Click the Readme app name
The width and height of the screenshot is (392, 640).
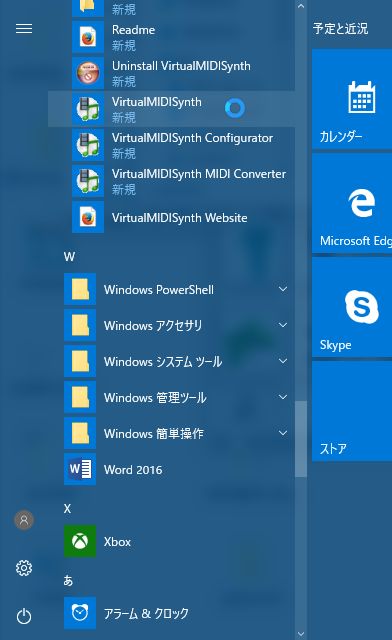pos(134,30)
